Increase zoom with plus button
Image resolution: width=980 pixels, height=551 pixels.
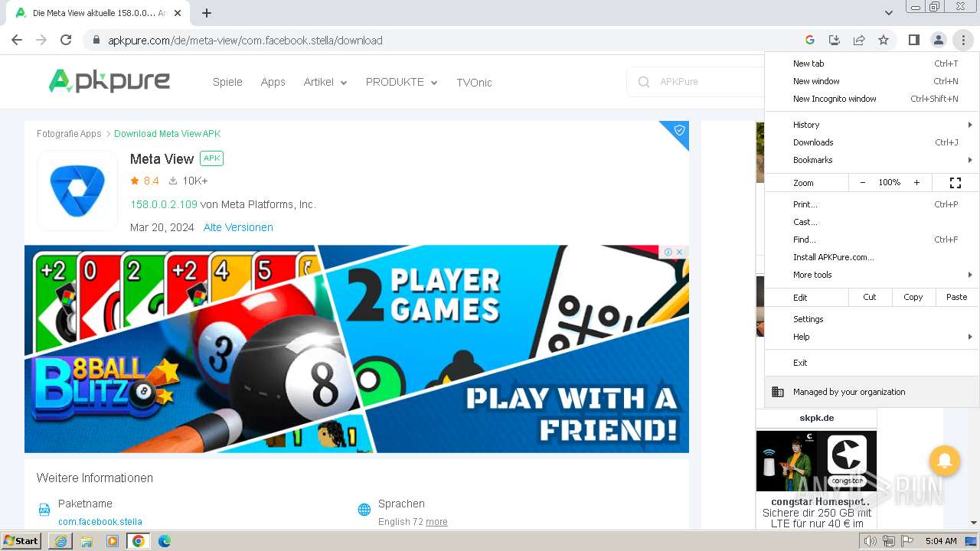tap(916, 183)
